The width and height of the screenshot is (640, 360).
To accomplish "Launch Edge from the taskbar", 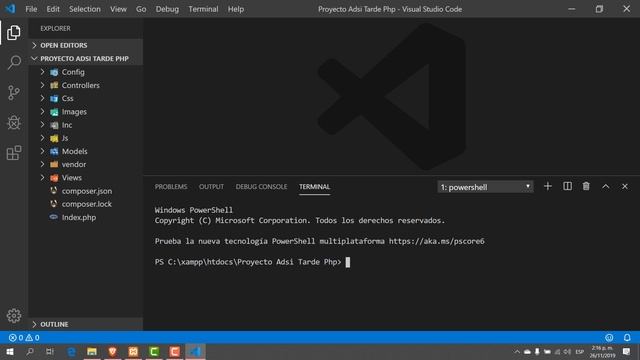I will (71, 351).
